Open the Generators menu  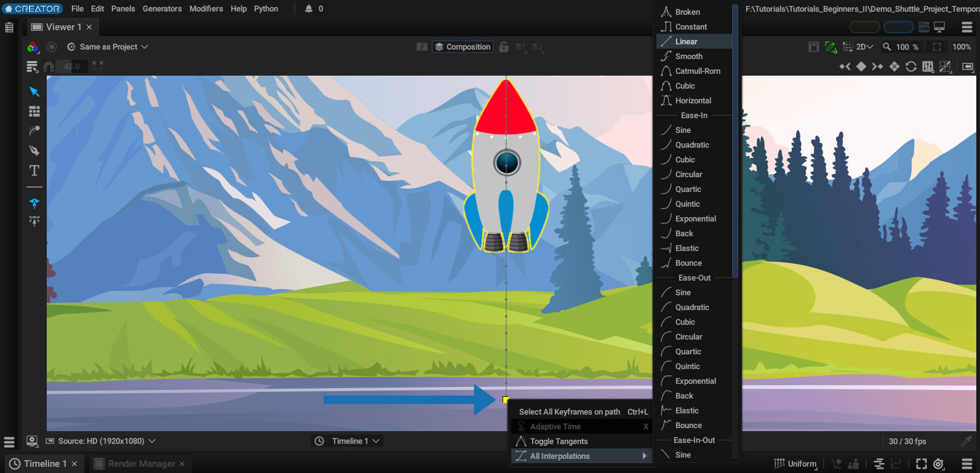[162, 9]
